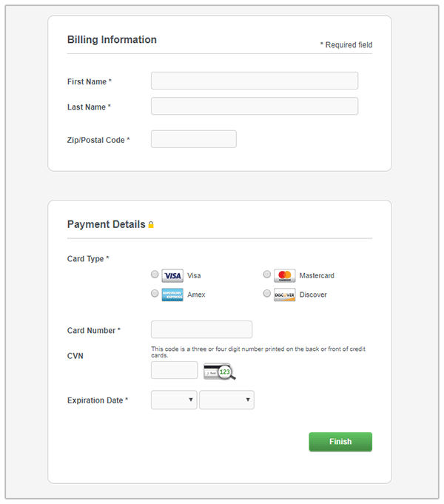Click the Discover card logo

coord(285,295)
